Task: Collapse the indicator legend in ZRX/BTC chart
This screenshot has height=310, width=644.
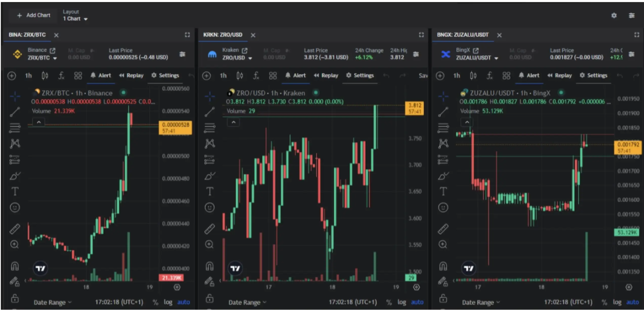Action: tap(39, 122)
